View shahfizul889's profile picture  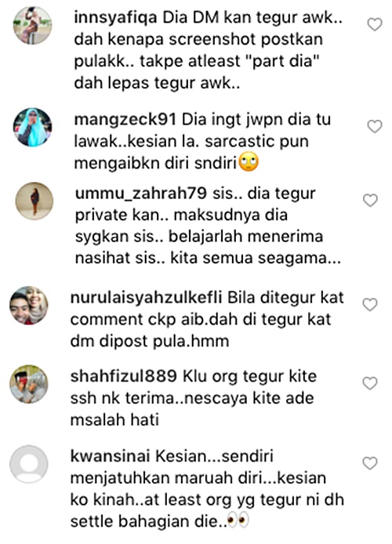click(29, 384)
